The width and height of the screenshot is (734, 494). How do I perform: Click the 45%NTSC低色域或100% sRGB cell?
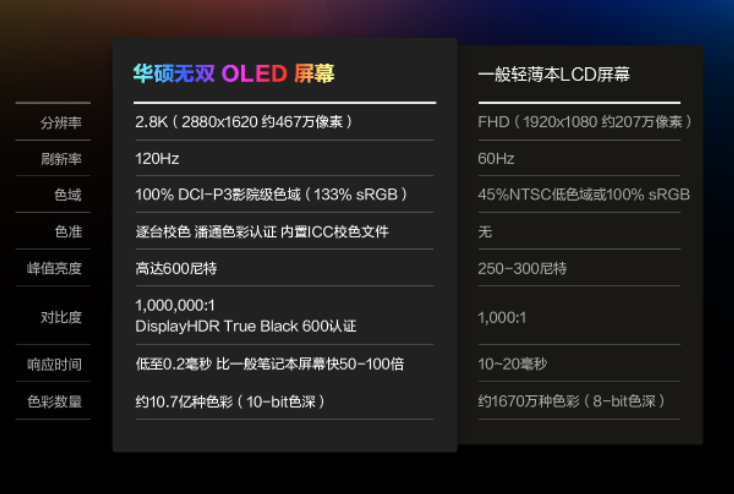click(x=584, y=194)
